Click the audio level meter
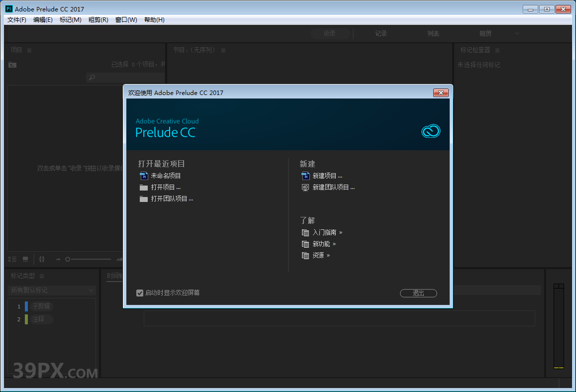This screenshot has height=392, width=576. [x=559, y=326]
